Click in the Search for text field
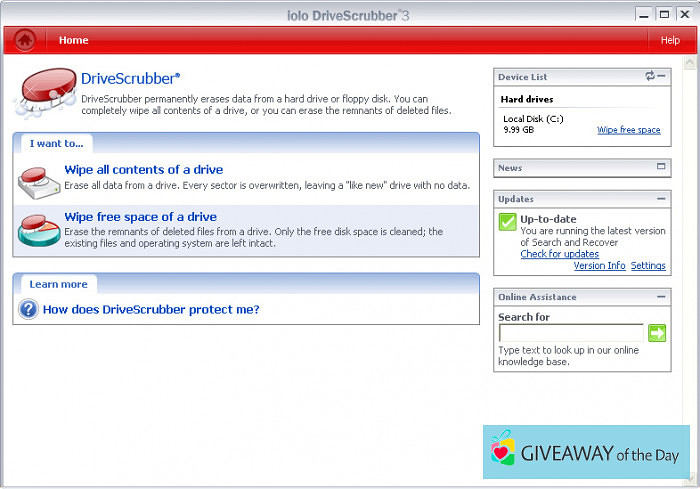Viewport: 700px width, 489px height. pos(570,333)
